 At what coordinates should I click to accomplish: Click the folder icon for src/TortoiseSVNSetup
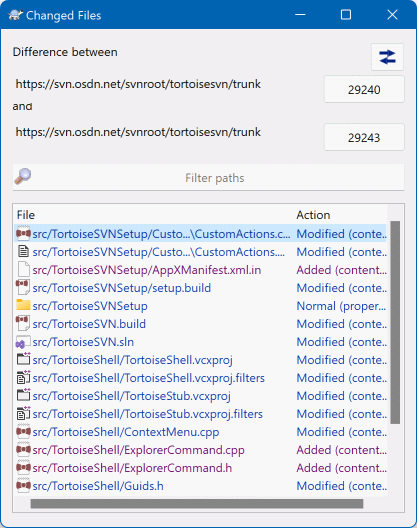click(x=23, y=305)
